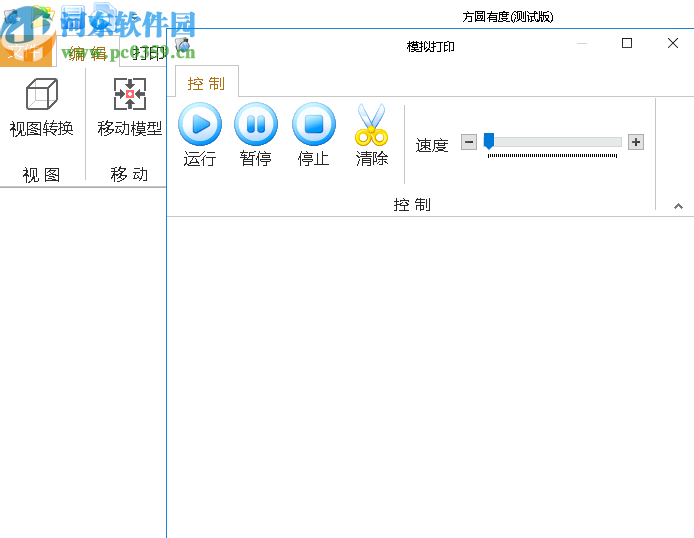The image size is (694, 538).
Task: Minimize the 模拟打印 window
Action: pyautogui.click(x=582, y=43)
